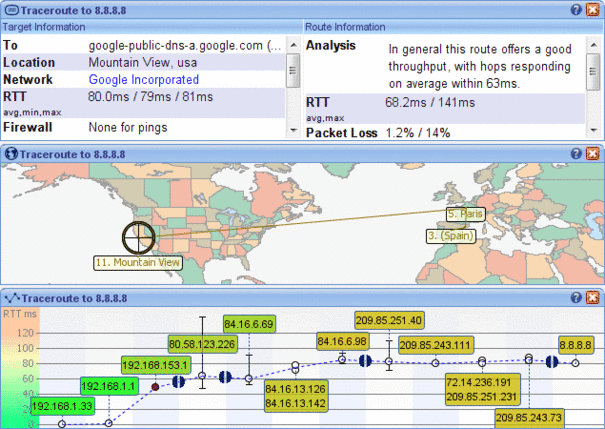The height and width of the screenshot is (429, 605).
Task: Click the graph icon in the RTT panel title
Action: pyautogui.click(x=12, y=298)
